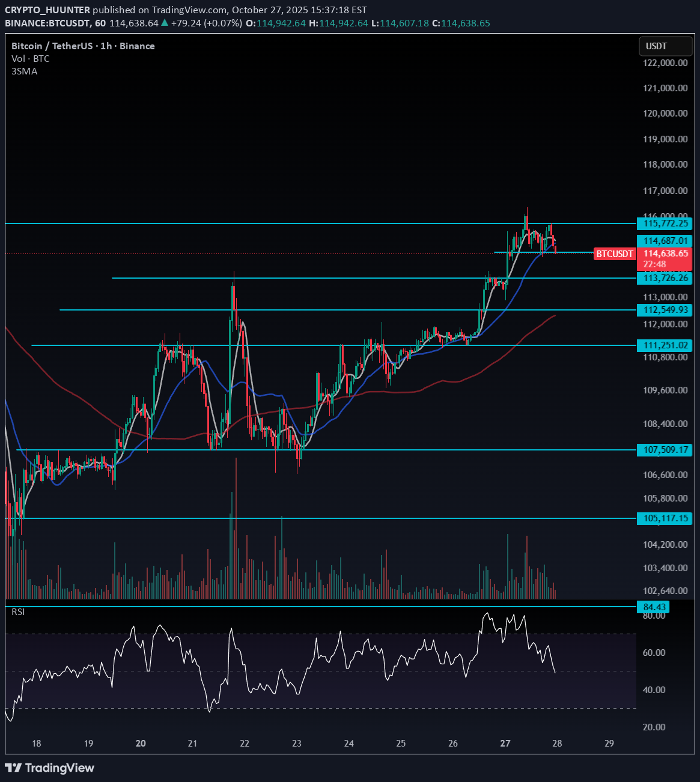Select the 115,772.25 resistance level label
The width and height of the screenshot is (700, 782).
coord(665,223)
